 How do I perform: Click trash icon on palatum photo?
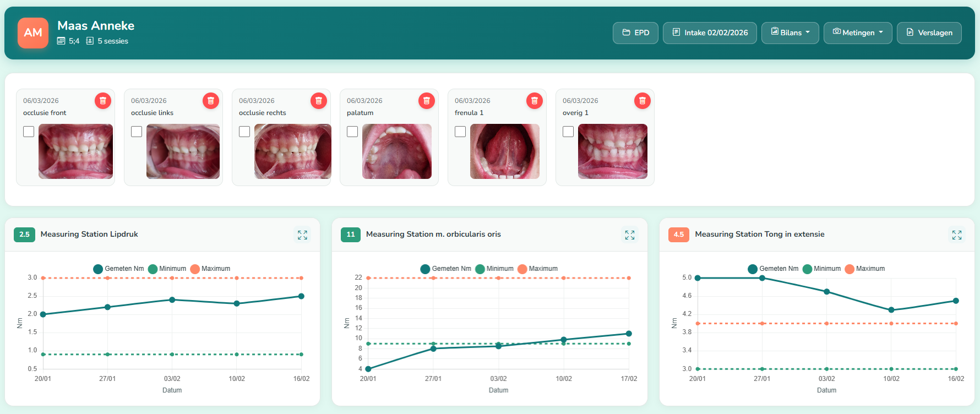coord(427,101)
